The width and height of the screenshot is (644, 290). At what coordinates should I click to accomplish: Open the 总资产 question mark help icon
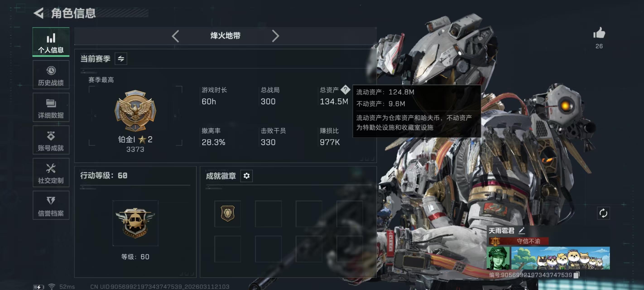click(345, 89)
